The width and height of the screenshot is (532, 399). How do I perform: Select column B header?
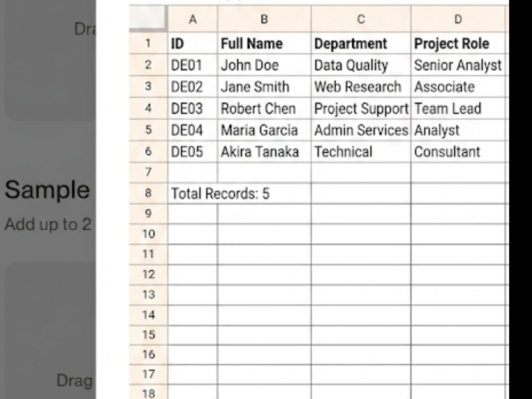point(264,19)
